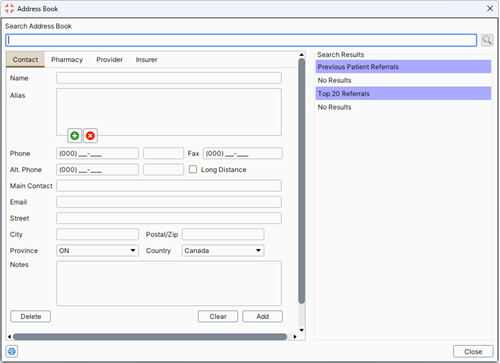Image resolution: width=500 pixels, height=363 pixels.
Task: Click the Add button
Action: pos(263,317)
